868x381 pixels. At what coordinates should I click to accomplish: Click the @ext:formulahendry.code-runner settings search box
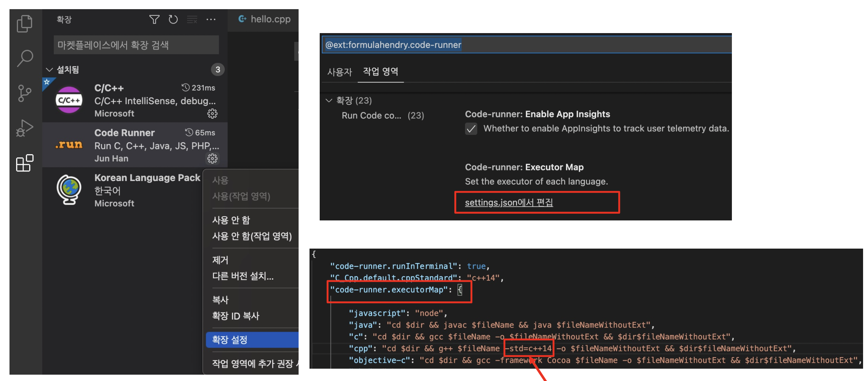click(x=526, y=45)
